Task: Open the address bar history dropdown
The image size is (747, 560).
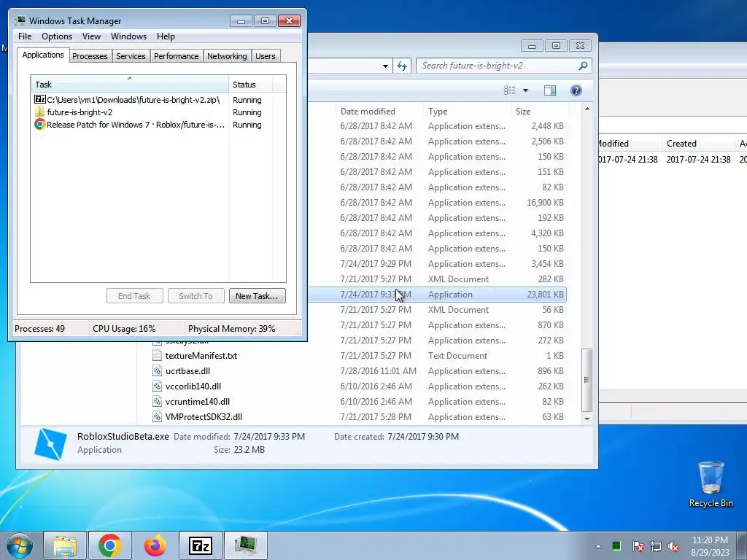Action: pos(385,66)
